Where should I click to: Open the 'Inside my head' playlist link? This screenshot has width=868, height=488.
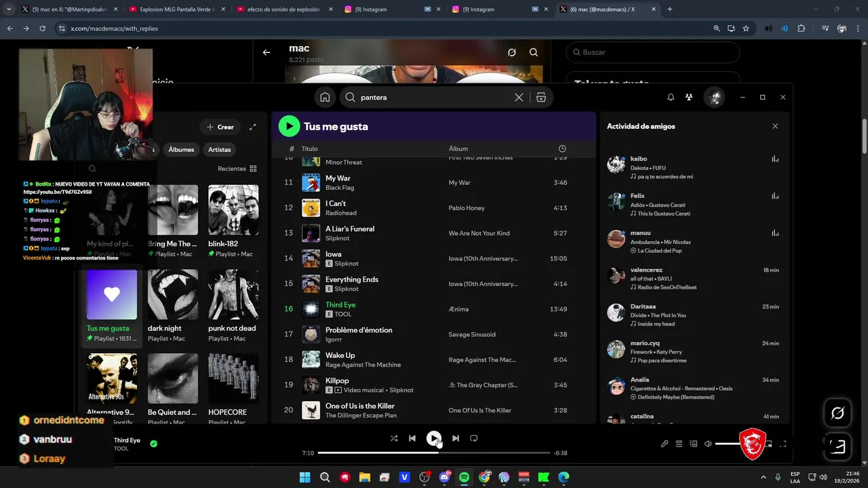pos(656,324)
